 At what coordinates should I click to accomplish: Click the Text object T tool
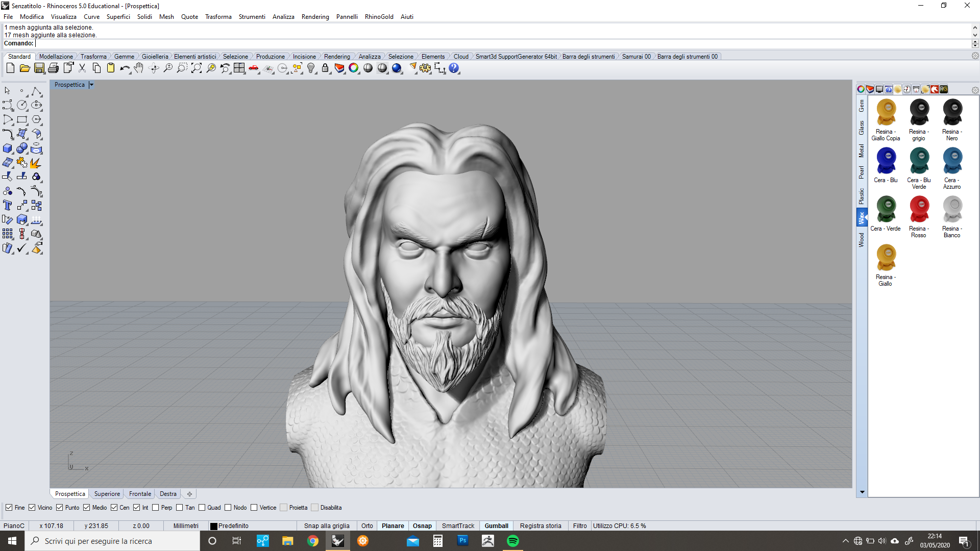point(8,205)
